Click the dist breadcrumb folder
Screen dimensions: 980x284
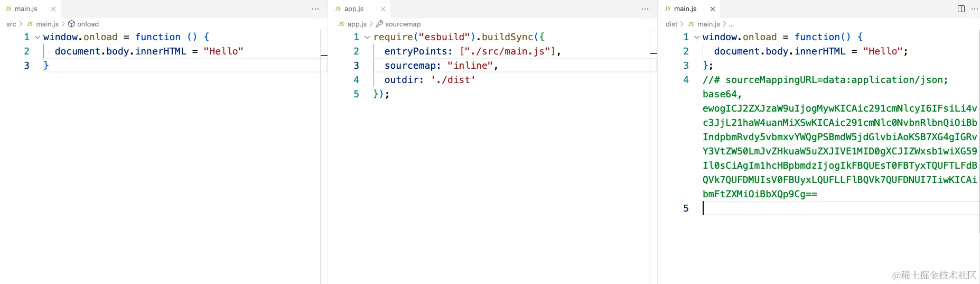click(671, 24)
